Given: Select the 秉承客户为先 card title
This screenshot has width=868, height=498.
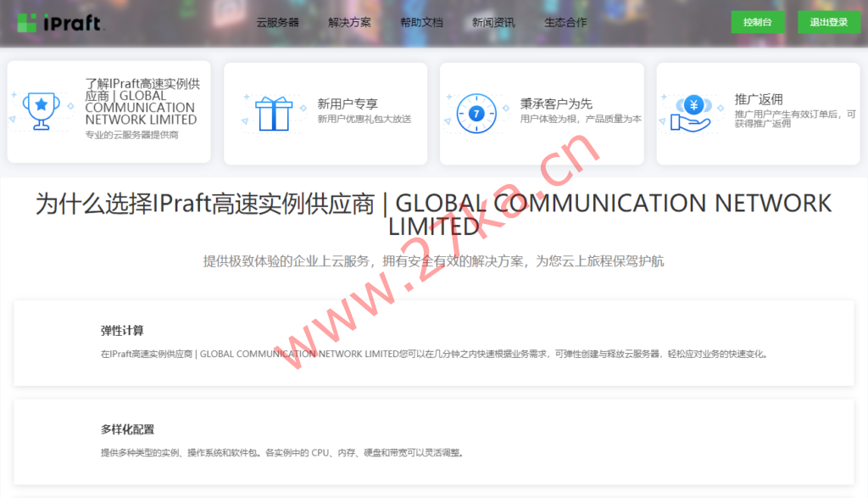Looking at the screenshot, I should [556, 104].
